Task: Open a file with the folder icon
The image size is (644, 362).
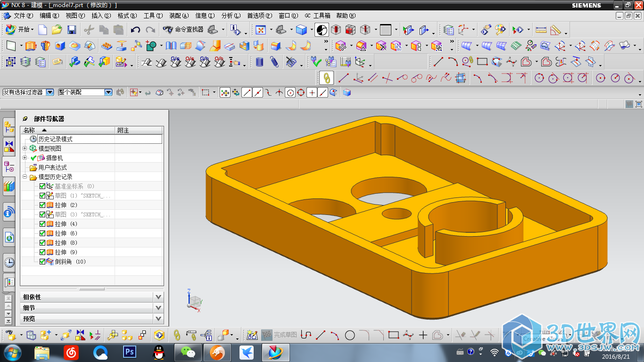Action: (x=57, y=30)
